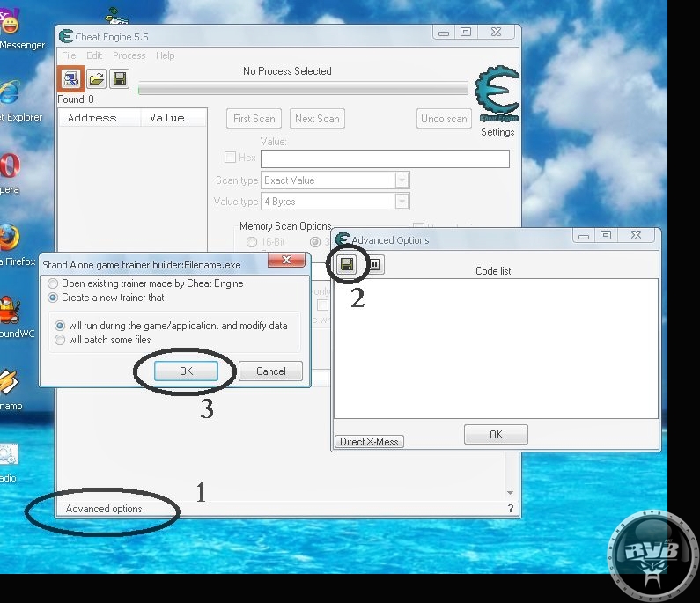Click the pause icon in Advanced Options
Screen dimensions: 700x603
coord(375,264)
